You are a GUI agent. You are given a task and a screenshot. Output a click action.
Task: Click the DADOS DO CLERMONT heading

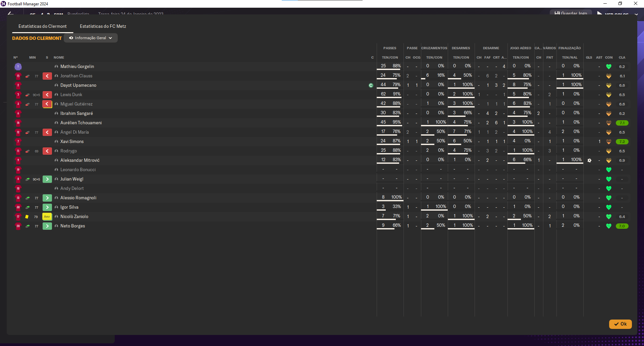[x=37, y=38]
